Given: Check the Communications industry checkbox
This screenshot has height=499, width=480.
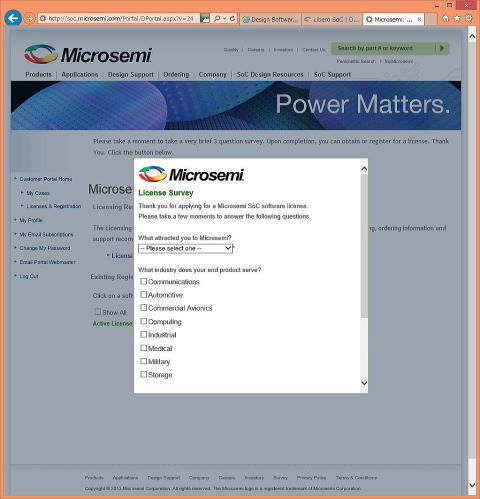Looking at the screenshot, I should tap(143, 281).
